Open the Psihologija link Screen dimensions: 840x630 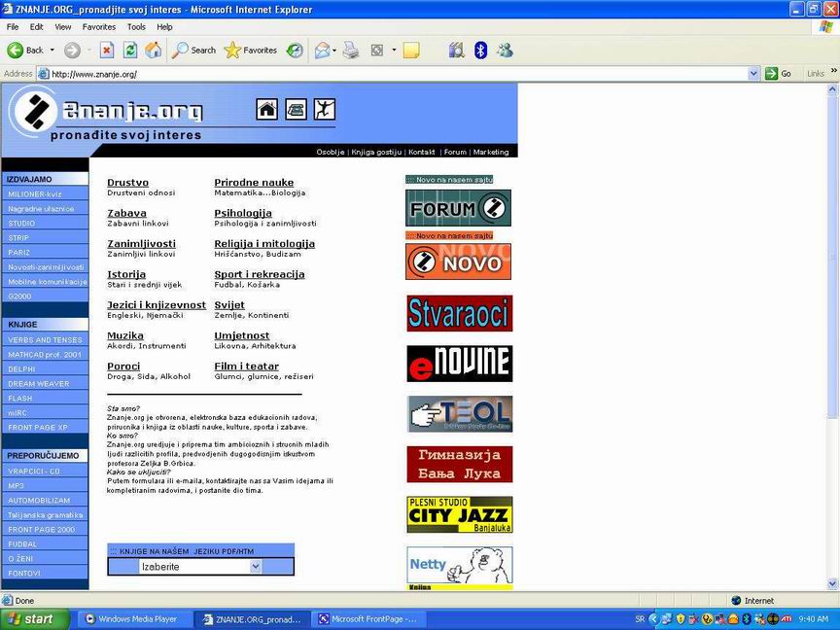[x=243, y=213]
